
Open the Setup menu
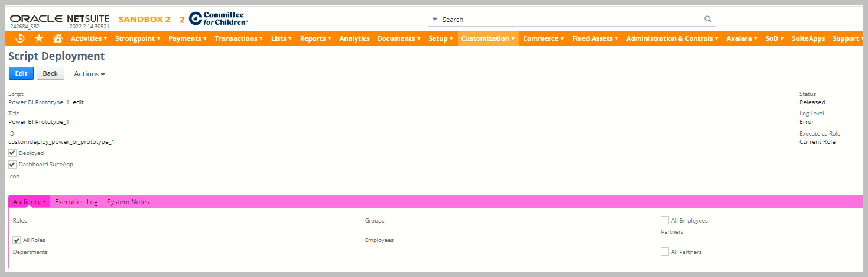point(441,38)
